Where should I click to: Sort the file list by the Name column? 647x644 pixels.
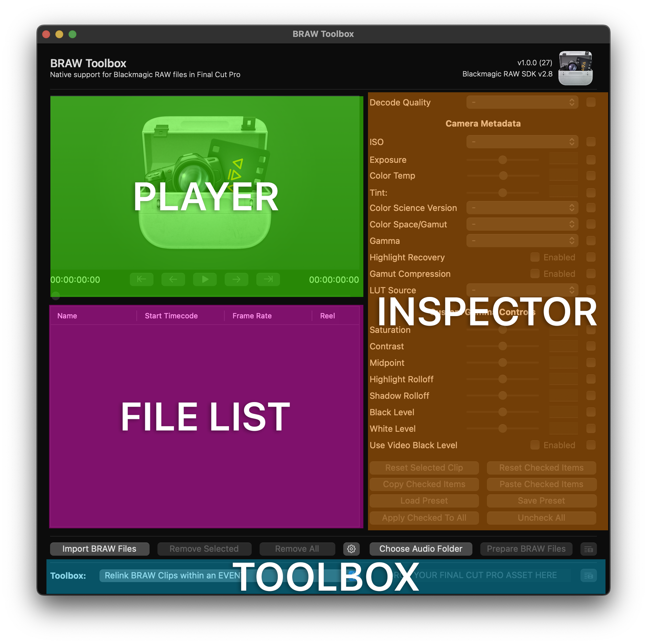[x=67, y=316]
